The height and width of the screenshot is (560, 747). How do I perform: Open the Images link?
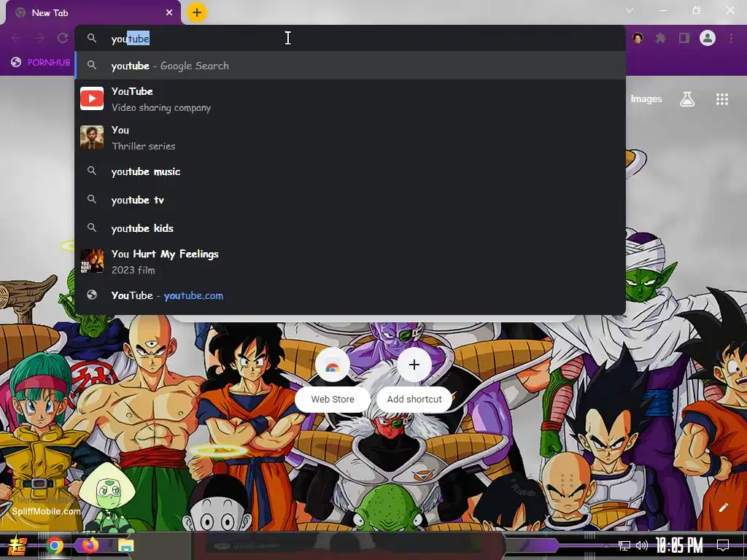[646, 98]
